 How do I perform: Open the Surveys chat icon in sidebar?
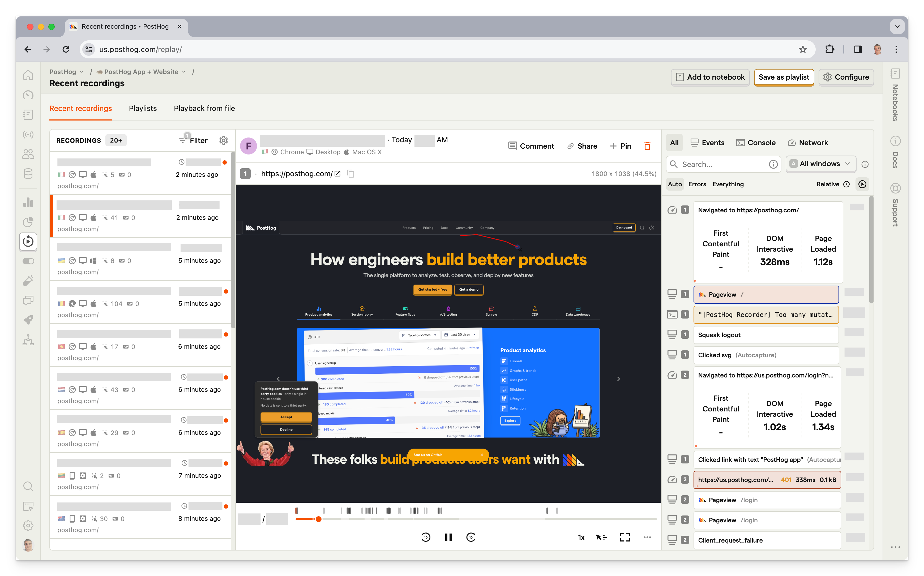tap(28, 300)
